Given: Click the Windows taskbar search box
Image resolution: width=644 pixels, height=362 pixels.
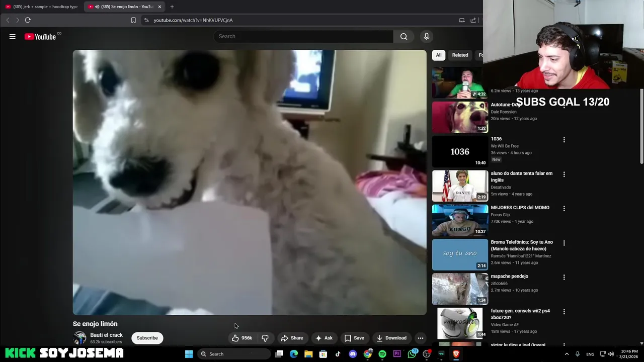Looking at the screenshot, I should [x=234, y=354].
